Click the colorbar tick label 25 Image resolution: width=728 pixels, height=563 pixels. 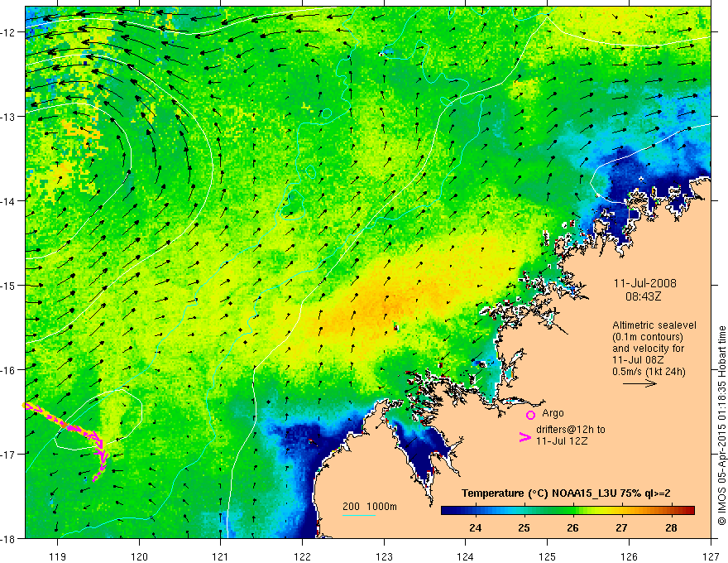pyautogui.click(x=524, y=527)
